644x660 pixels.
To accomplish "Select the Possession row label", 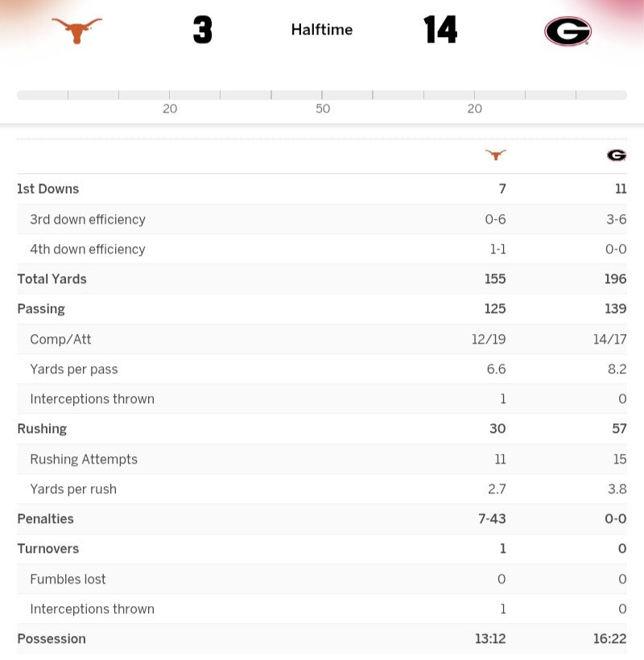I will [x=52, y=639].
